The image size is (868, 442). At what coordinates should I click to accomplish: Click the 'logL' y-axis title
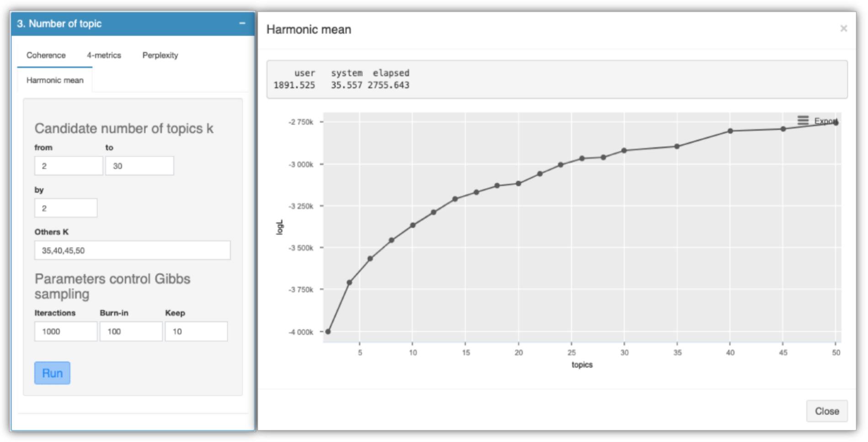(280, 227)
